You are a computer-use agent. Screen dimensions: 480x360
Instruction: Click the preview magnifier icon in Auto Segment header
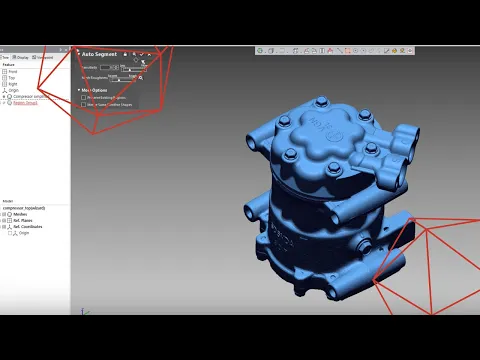click(134, 54)
